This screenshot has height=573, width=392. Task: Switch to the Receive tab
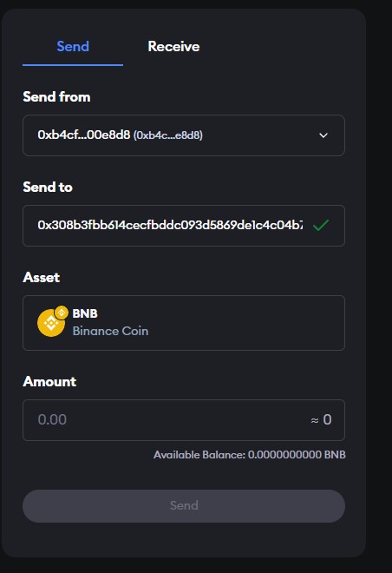pyautogui.click(x=173, y=46)
